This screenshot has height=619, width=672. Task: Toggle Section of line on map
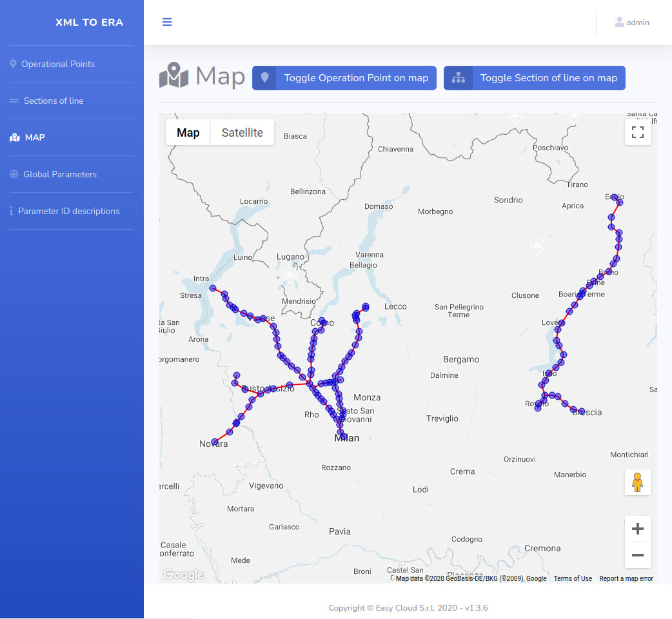(534, 78)
